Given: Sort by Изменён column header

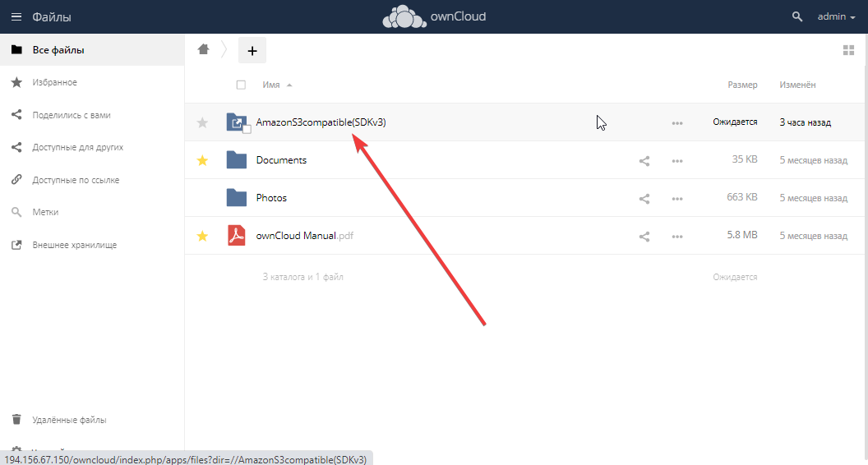Looking at the screenshot, I should [x=797, y=85].
